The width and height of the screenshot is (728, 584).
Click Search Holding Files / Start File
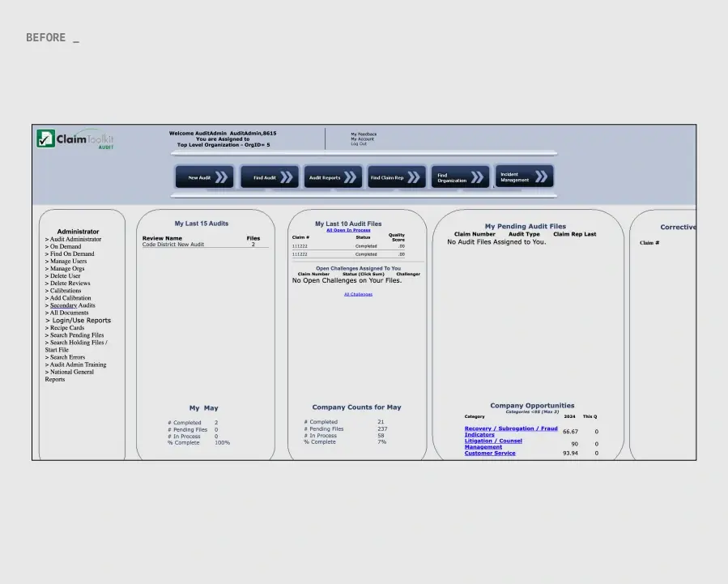[76, 347]
